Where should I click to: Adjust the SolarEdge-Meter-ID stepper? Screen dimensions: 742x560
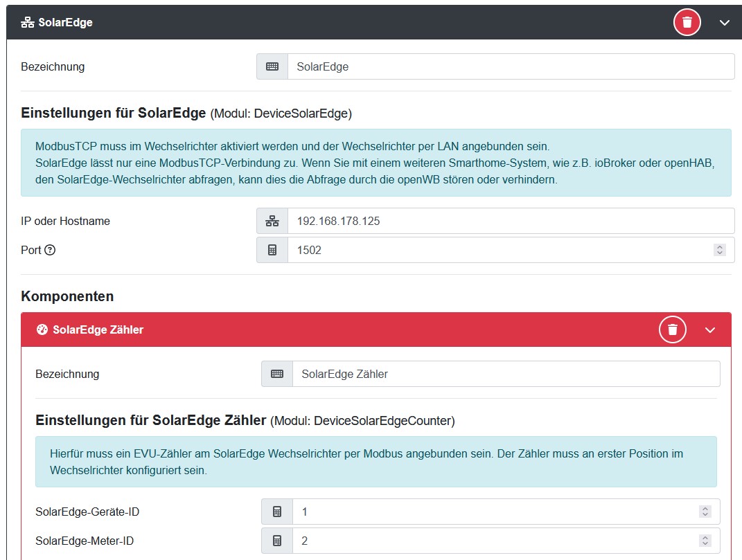tap(705, 541)
